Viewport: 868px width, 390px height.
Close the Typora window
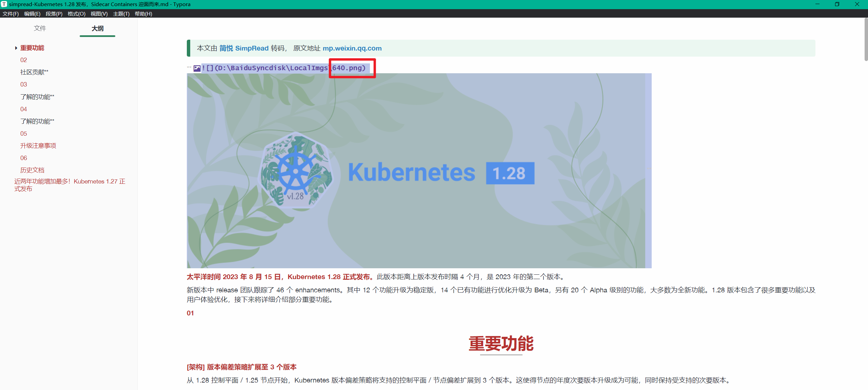(x=857, y=4)
